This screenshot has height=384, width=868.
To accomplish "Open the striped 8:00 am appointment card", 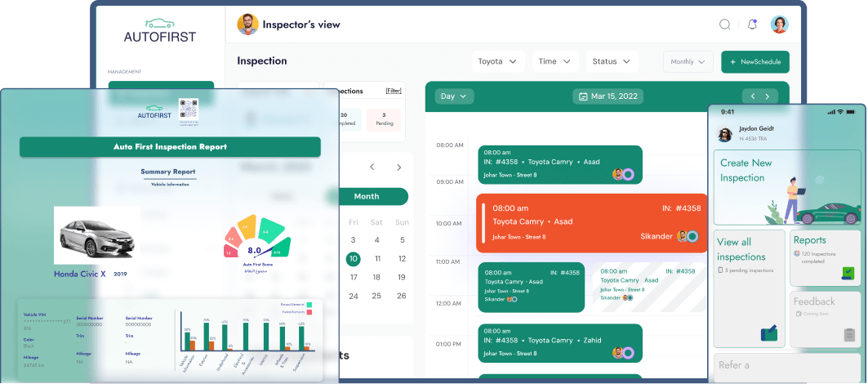I will click(x=649, y=287).
